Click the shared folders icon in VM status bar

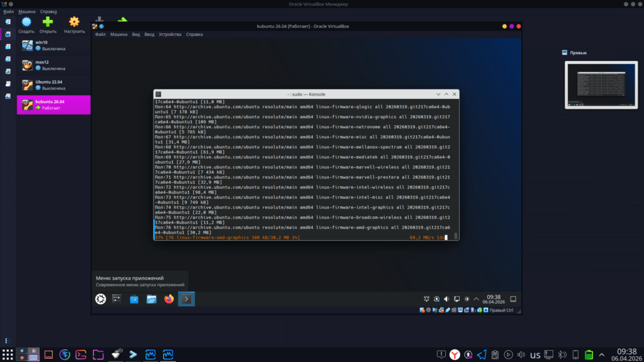(x=455, y=309)
